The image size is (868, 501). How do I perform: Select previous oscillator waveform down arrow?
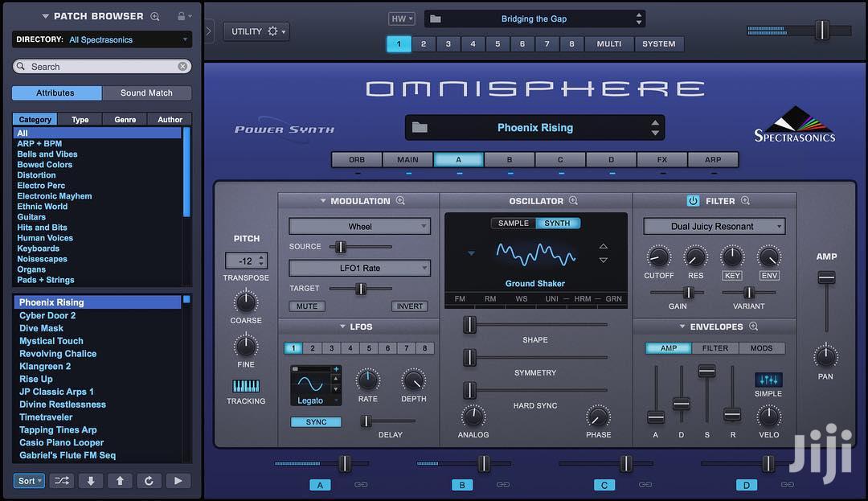tap(604, 260)
